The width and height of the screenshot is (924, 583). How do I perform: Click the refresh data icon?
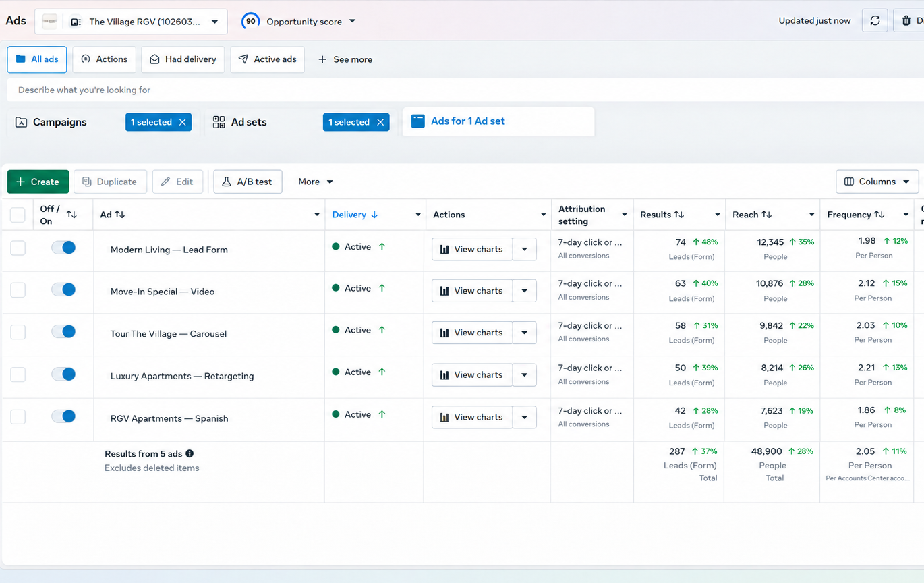point(875,21)
